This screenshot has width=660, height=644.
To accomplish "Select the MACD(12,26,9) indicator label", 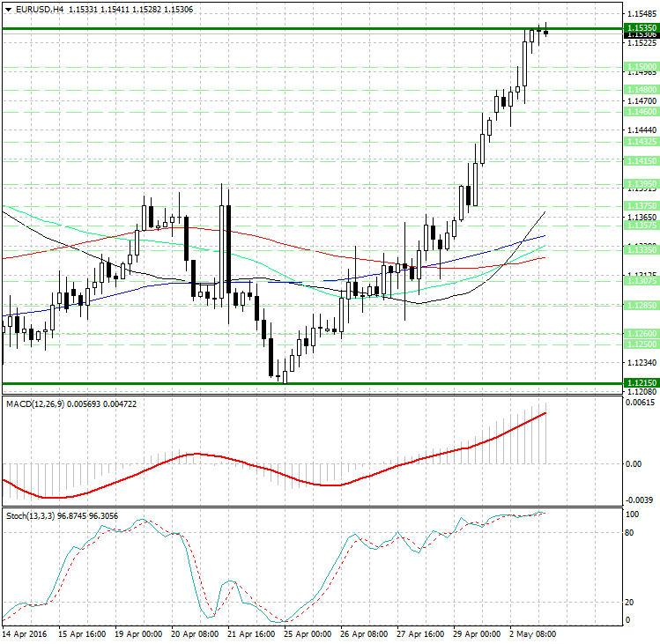I will tap(35, 404).
